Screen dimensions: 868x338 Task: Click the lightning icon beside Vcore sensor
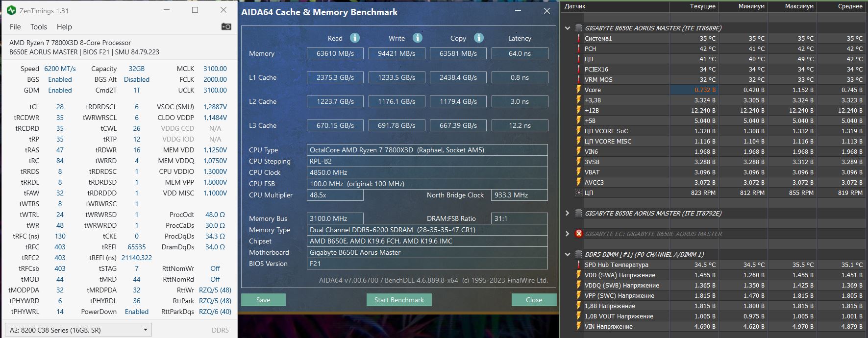(x=578, y=90)
